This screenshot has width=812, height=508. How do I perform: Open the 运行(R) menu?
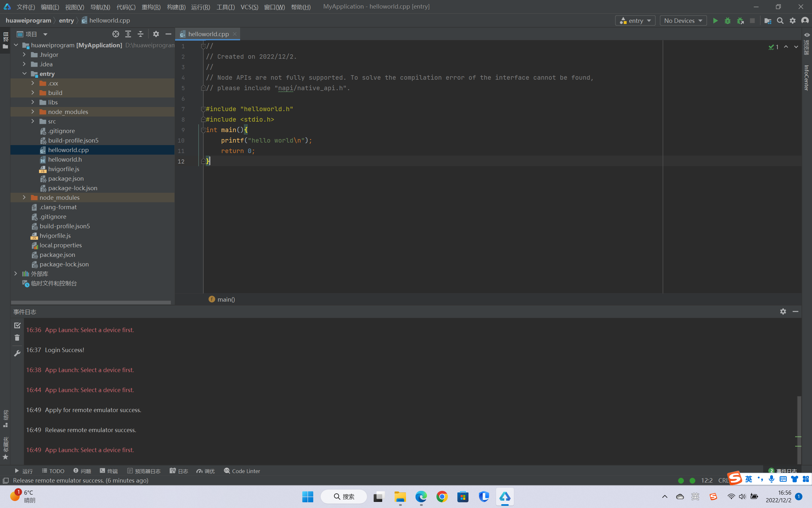pos(200,7)
